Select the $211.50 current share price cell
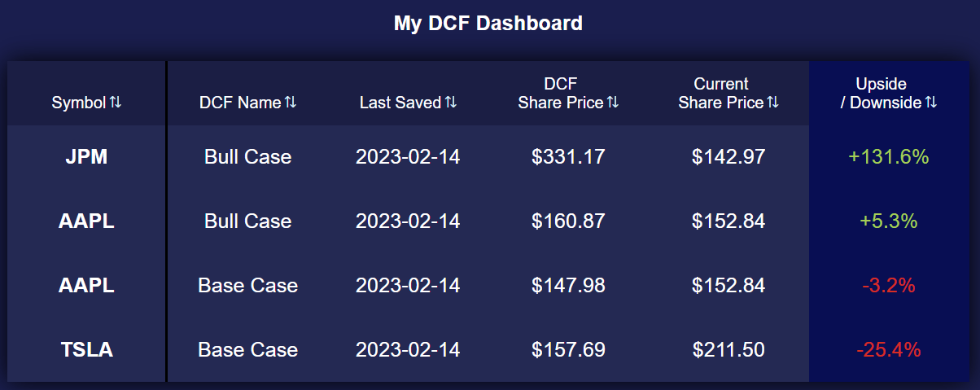The image size is (980, 390). 728,350
